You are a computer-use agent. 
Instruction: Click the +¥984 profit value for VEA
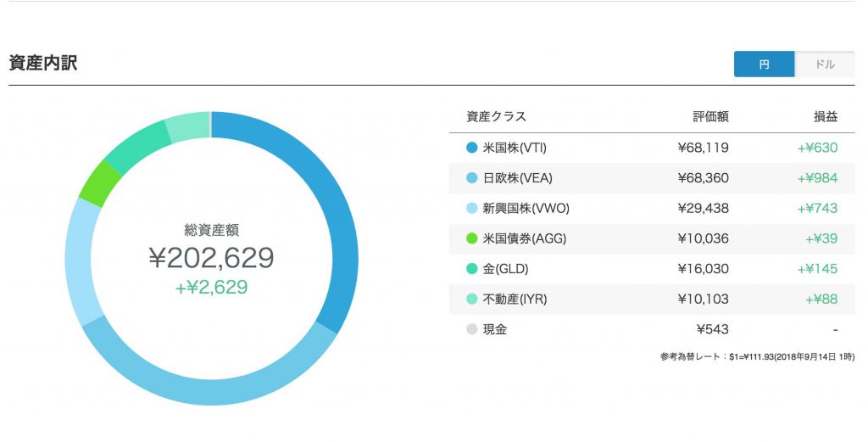[817, 178]
